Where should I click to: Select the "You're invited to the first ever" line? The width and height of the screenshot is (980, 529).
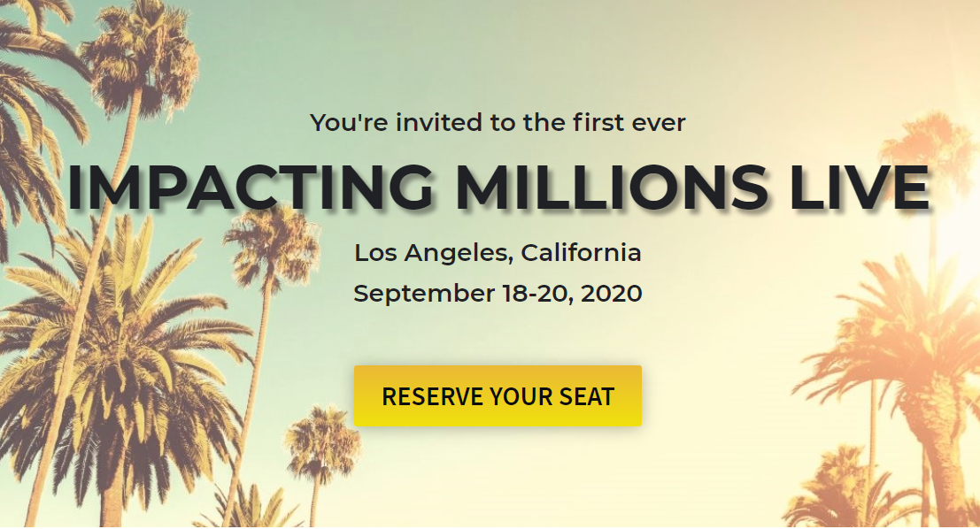pyautogui.click(x=498, y=122)
